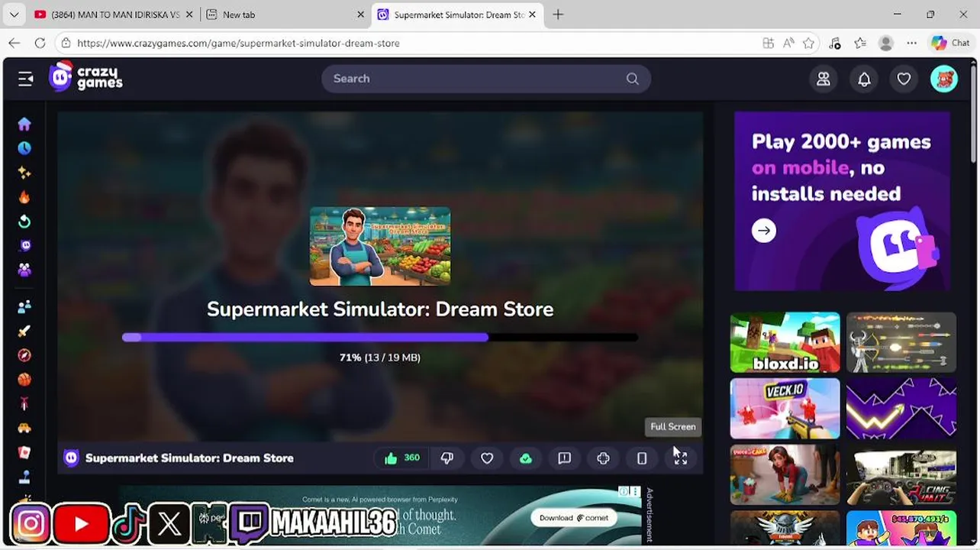Open the notifications bell
This screenshot has width=980, height=550.
864,79
